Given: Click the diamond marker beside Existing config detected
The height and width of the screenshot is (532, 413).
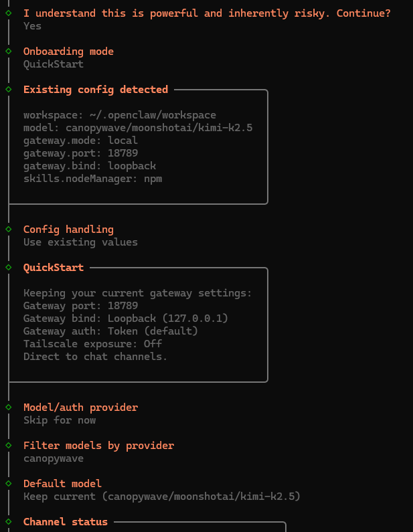Looking at the screenshot, I should [x=8, y=89].
